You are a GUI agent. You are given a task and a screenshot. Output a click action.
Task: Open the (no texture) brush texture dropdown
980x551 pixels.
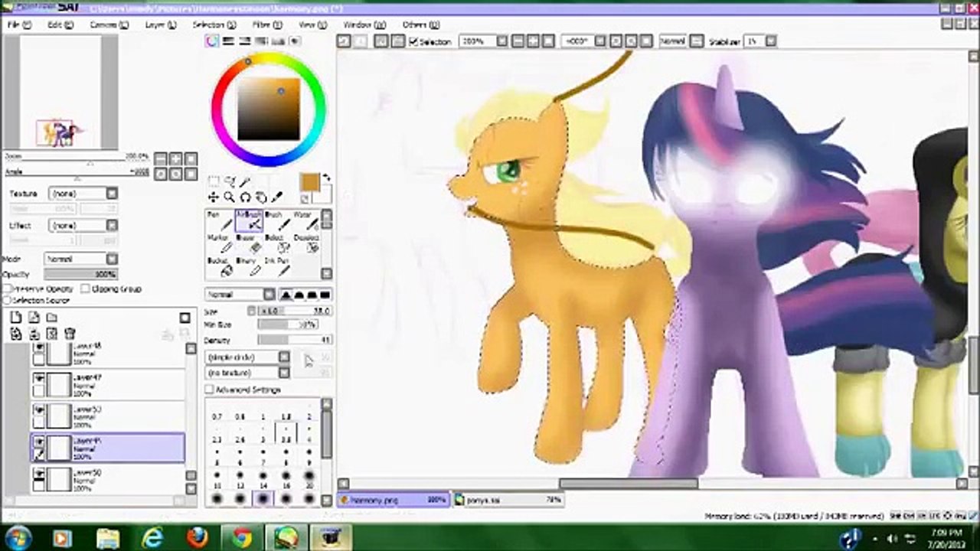tap(248, 373)
